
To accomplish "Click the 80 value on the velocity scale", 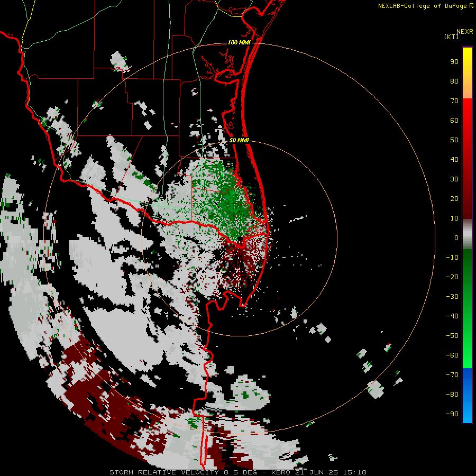I will [454, 81].
